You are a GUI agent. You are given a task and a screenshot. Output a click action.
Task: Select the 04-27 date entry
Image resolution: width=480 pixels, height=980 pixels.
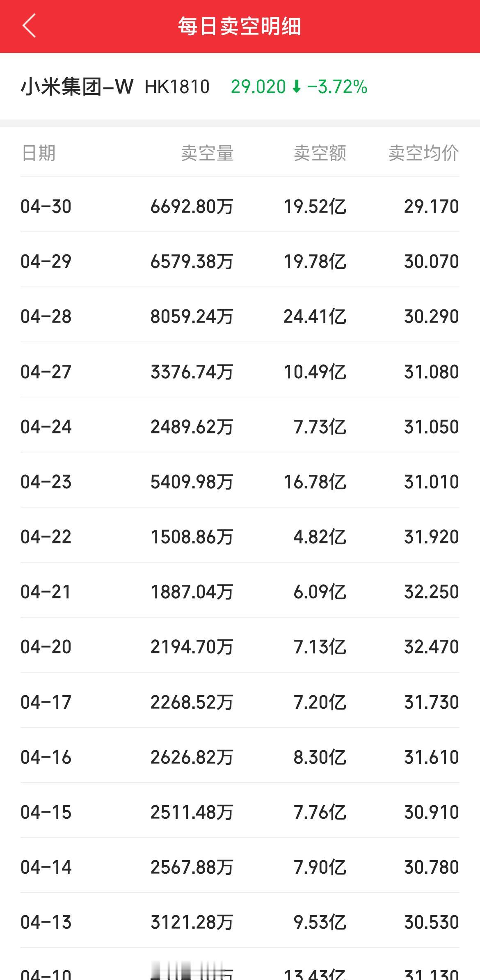[x=46, y=372]
